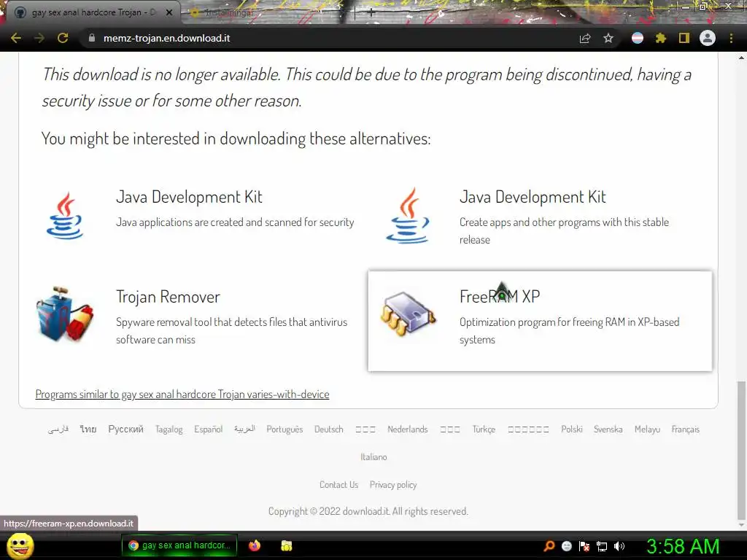The width and height of the screenshot is (747, 560).
Task: Click the copyright 2022 download.it text
Action: [x=368, y=511]
